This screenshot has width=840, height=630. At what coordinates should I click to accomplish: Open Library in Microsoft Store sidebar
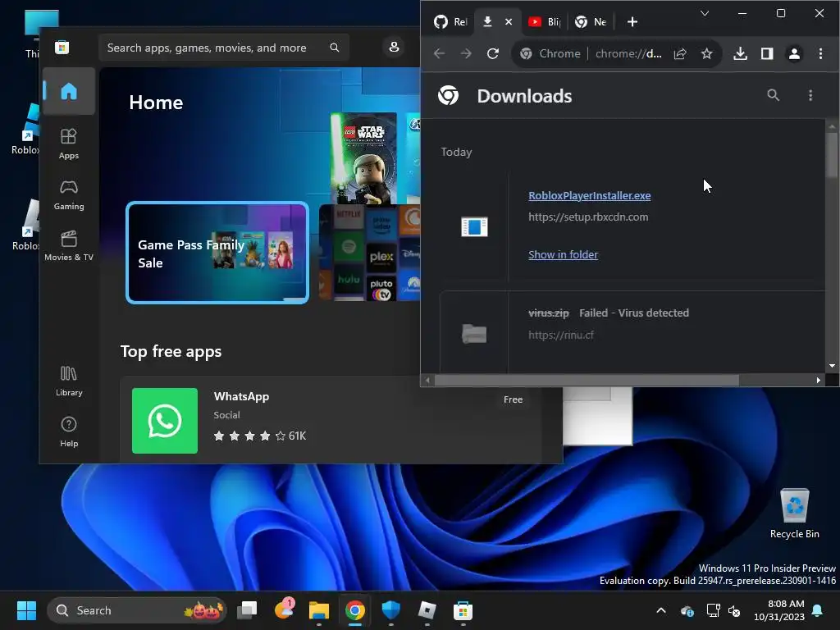[x=69, y=381]
